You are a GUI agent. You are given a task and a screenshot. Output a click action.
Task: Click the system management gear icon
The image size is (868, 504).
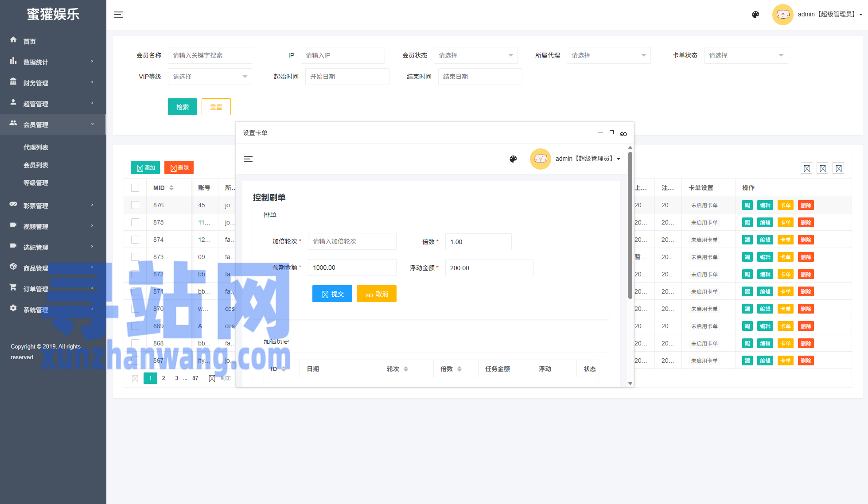tap(13, 308)
